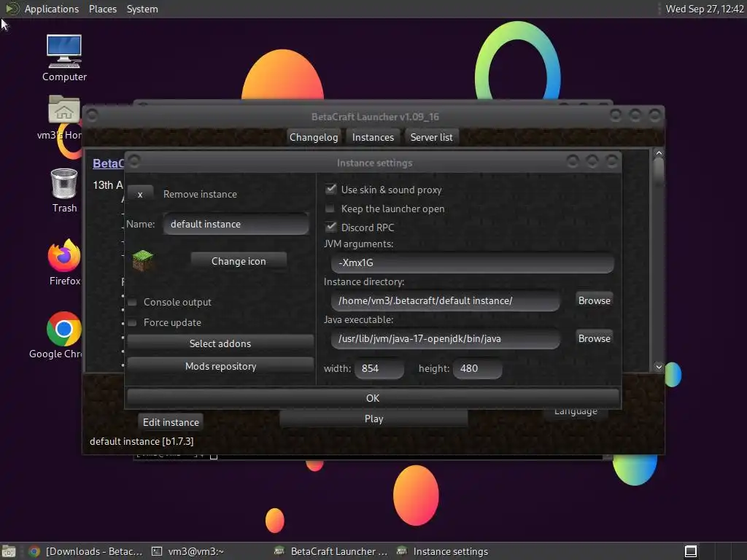Click the changelog scrollbar down arrow
The height and width of the screenshot is (560, 747).
[659, 367]
